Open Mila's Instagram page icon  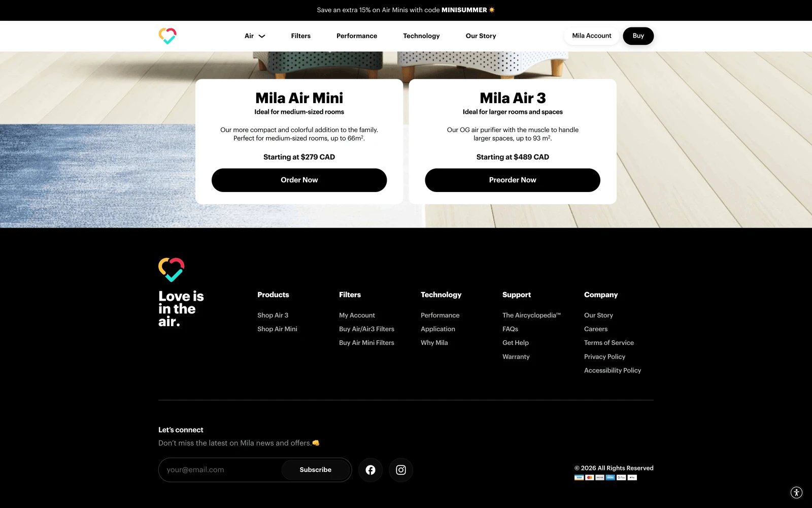tap(401, 470)
